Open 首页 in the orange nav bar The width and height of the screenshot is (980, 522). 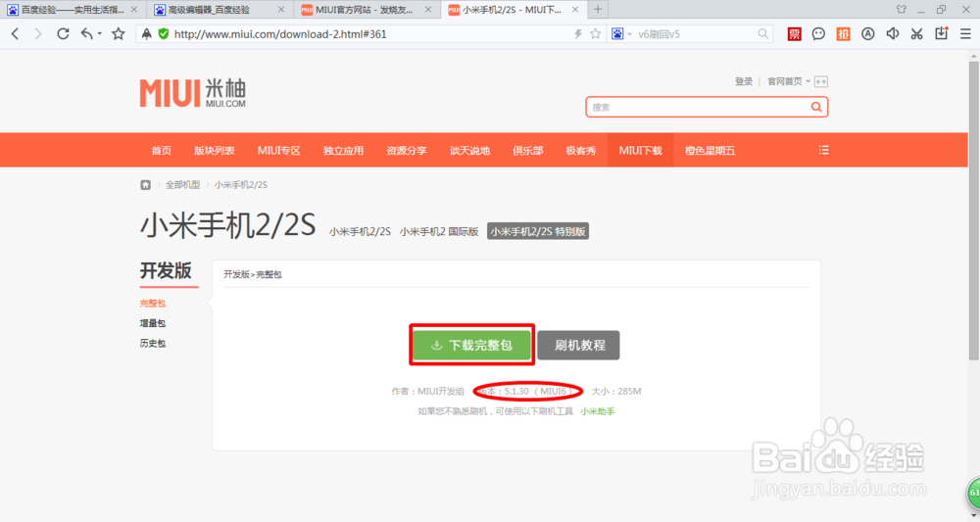coord(162,151)
